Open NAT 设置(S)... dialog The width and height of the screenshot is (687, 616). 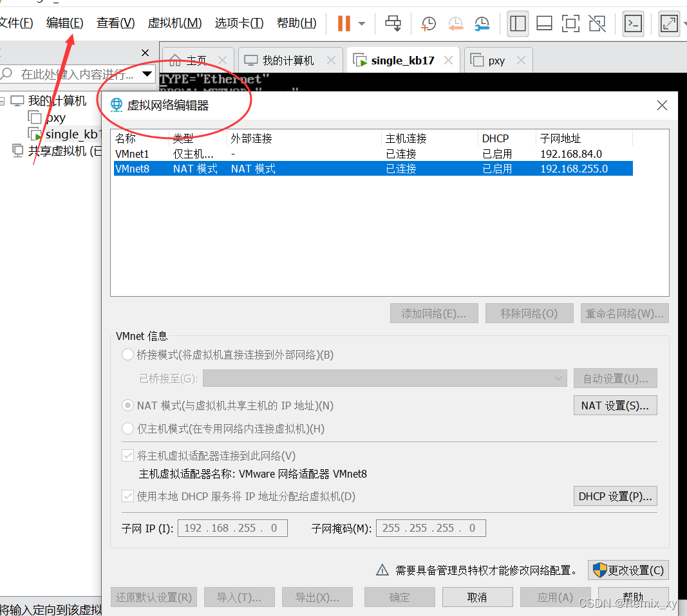click(x=615, y=406)
